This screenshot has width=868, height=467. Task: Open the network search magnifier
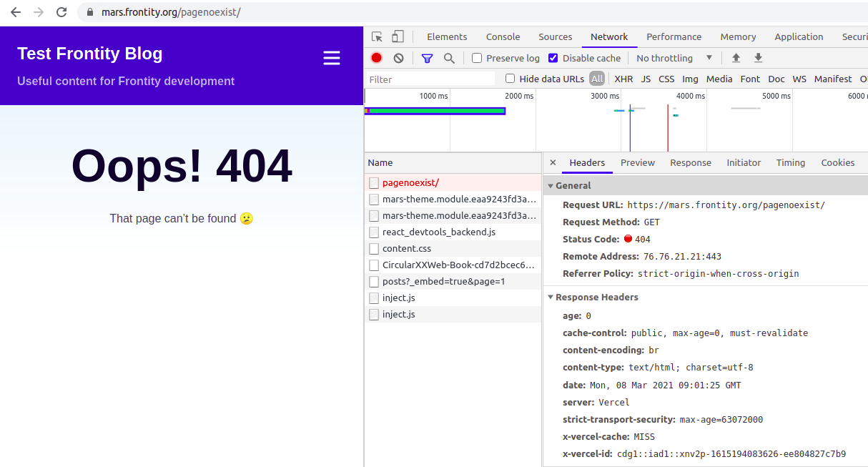click(449, 58)
